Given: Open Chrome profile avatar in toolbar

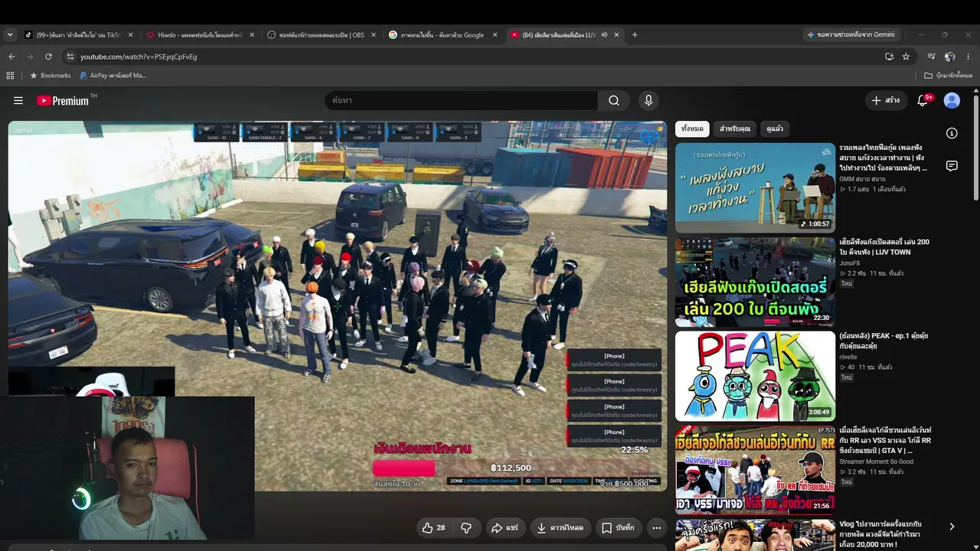Looking at the screenshot, I should pyautogui.click(x=949, y=57).
